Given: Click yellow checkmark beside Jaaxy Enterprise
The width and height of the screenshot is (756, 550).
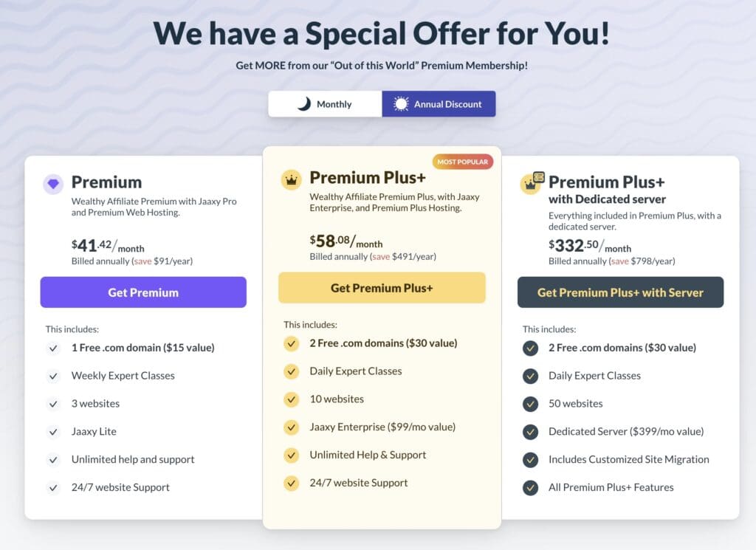Looking at the screenshot, I should click(x=291, y=427).
